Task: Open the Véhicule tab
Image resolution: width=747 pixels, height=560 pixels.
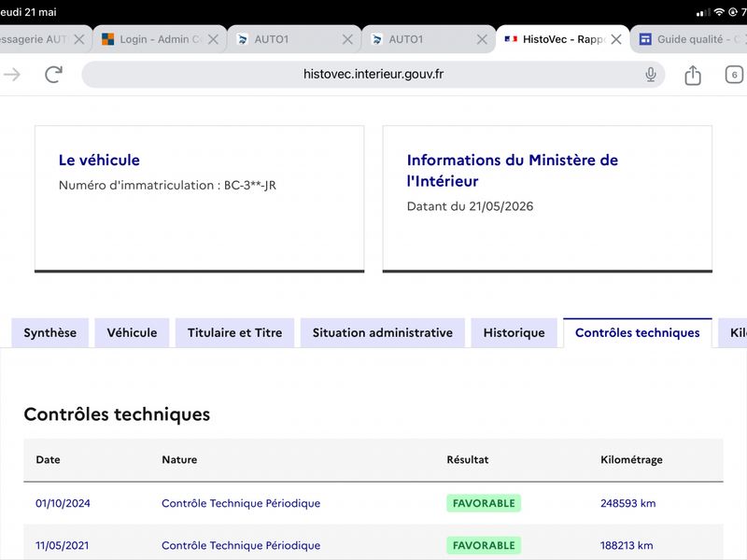Action: 132,333
